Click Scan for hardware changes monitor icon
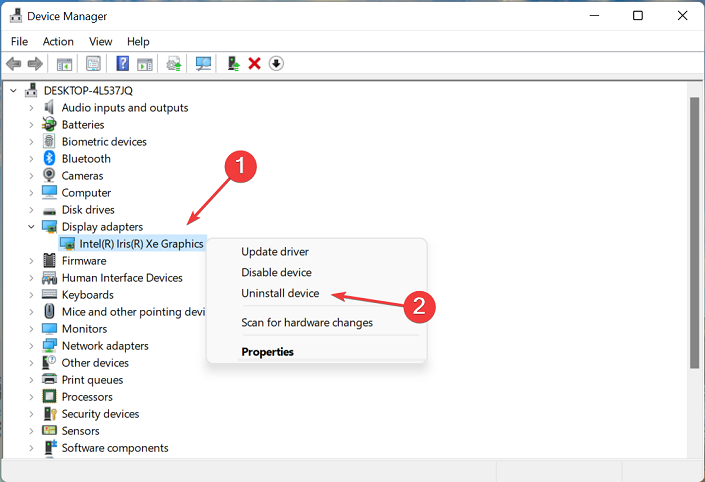The height and width of the screenshot is (482, 705). [x=203, y=64]
